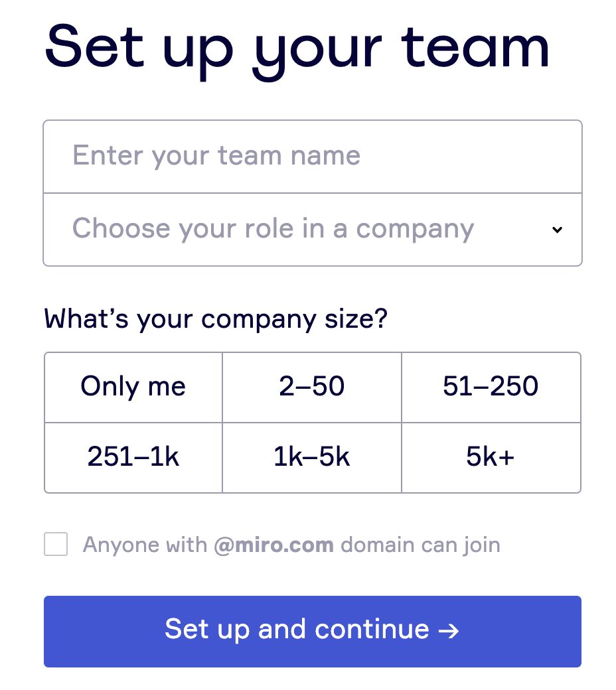Open the Choose your role dropdown
The image size is (616, 690).
[312, 230]
